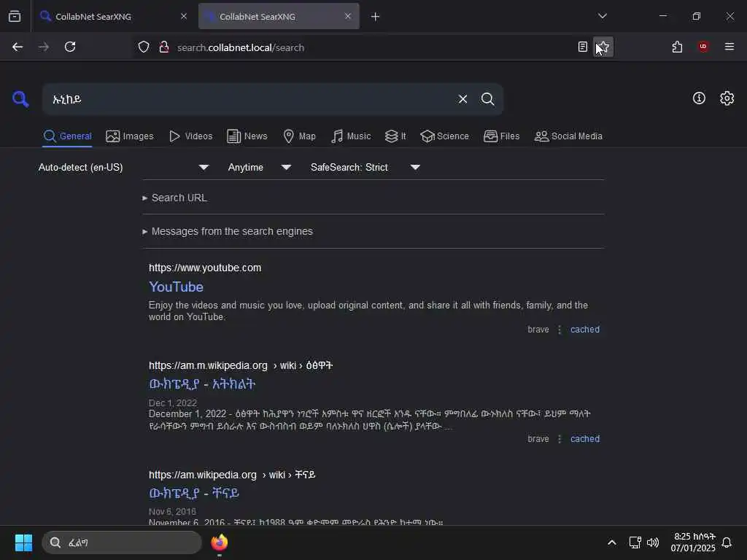Focus the browser address bar

point(371,47)
